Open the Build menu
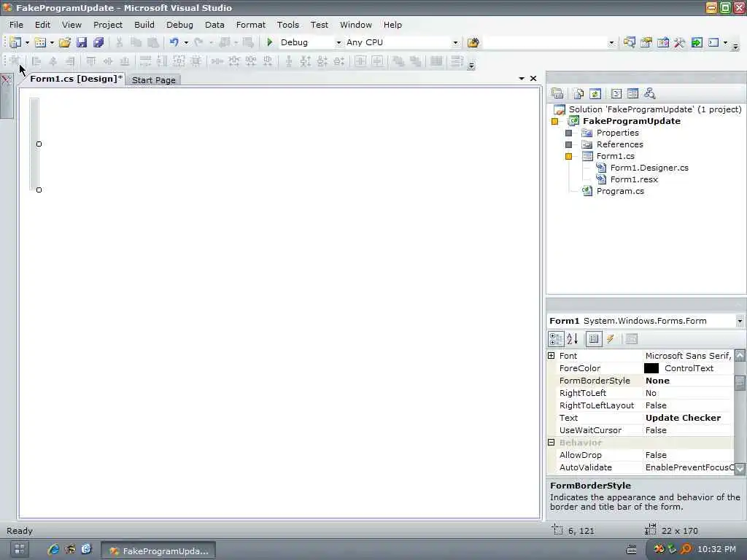 pyautogui.click(x=144, y=25)
